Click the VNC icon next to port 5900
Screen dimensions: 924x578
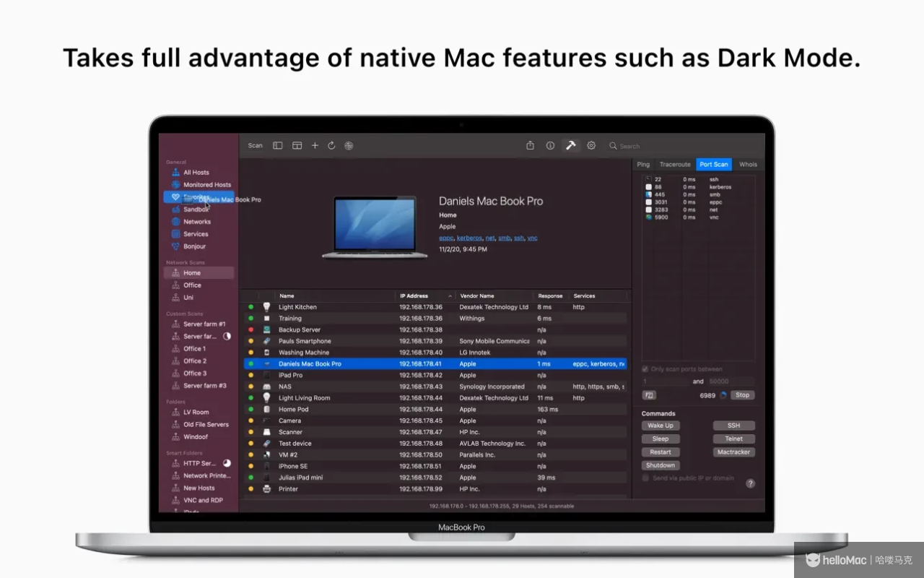pos(648,217)
